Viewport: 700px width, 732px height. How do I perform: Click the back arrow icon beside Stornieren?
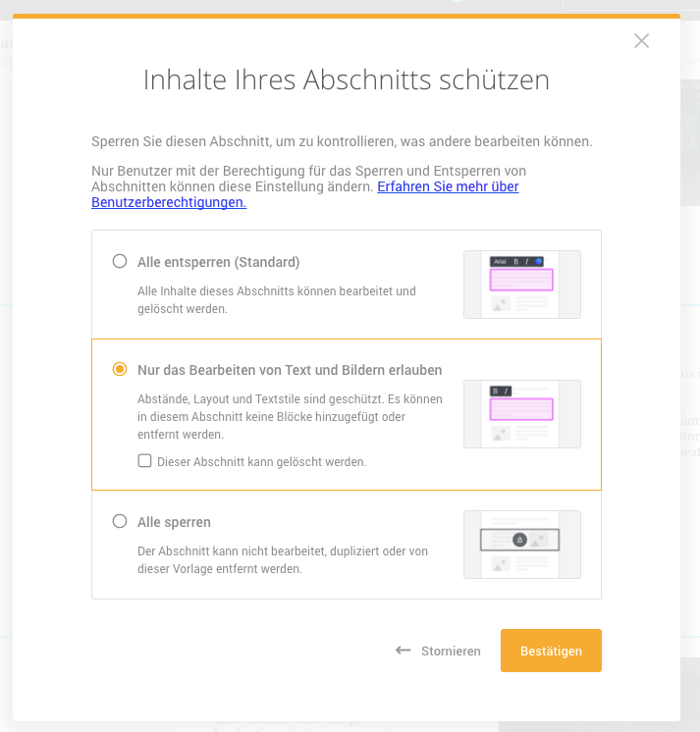[403, 650]
